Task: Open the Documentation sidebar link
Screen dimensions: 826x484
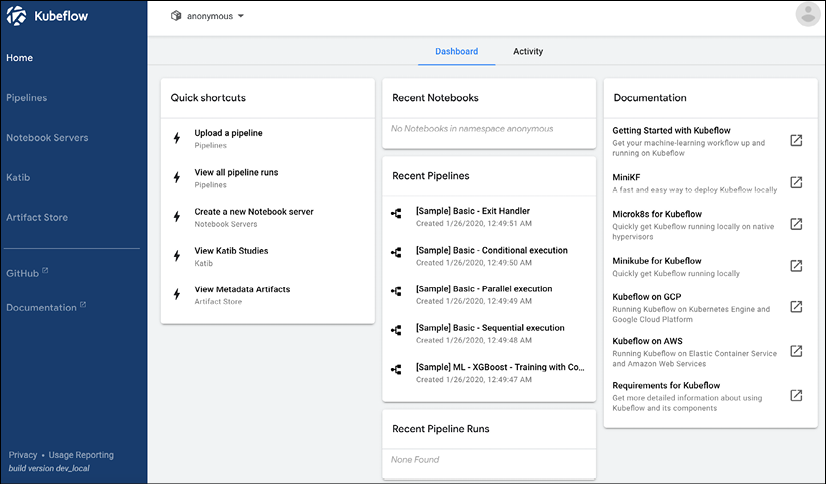Action: [x=41, y=308]
